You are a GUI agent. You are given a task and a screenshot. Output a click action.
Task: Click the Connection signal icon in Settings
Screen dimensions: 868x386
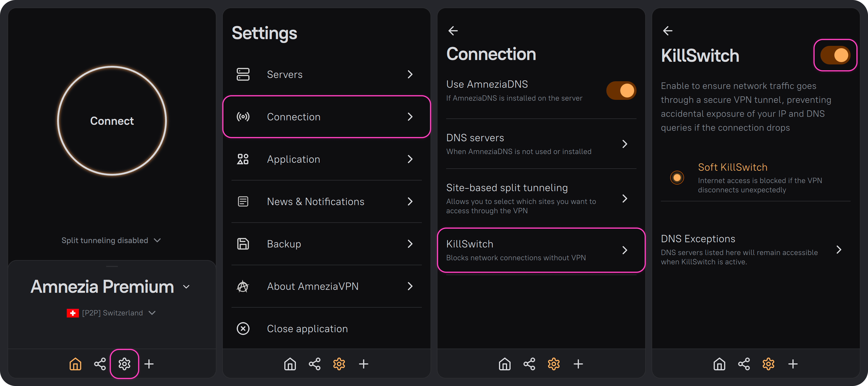coord(243,117)
